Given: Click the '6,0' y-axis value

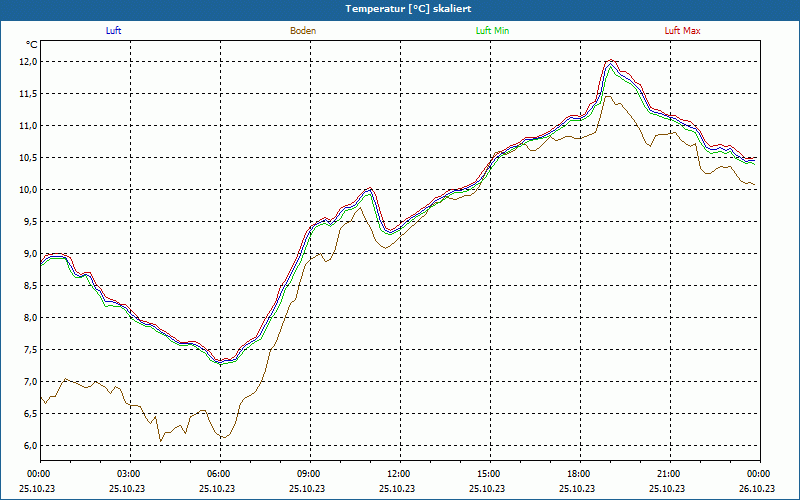Looking at the screenshot, I should click(30, 445).
